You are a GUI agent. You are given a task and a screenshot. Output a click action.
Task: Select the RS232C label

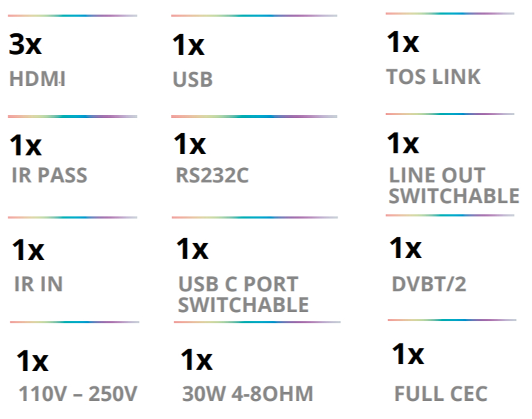tap(212, 176)
